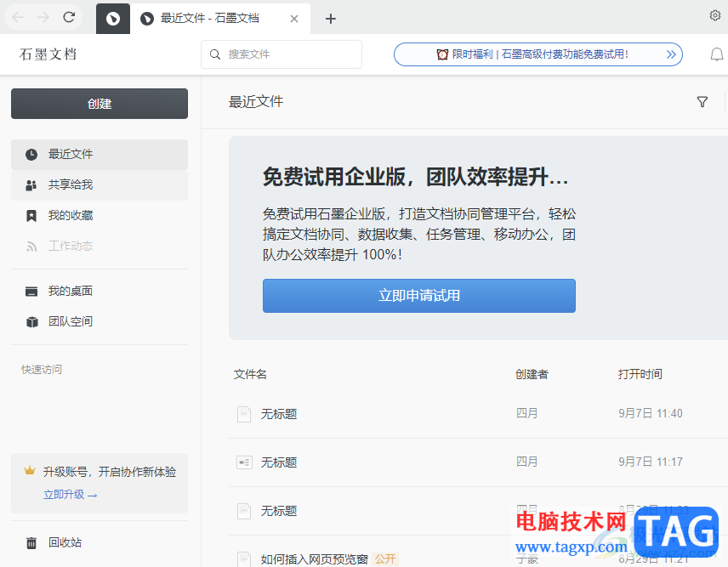Click 快速访问 section label
Screen dimensions: 728x567
click(x=42, y=369)
